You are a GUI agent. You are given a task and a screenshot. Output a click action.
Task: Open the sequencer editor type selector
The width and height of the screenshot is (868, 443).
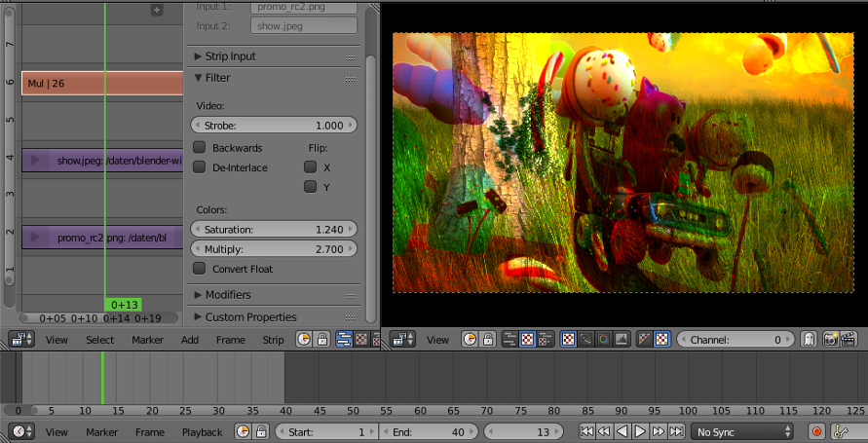(22, 340)
